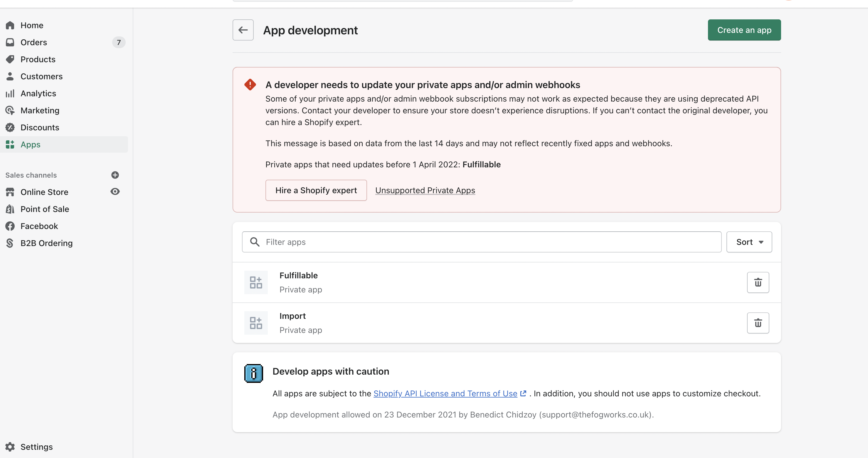Open the Unsupported Private Apps link
Viewport: 868px width, 458px height.
(425, 191)
